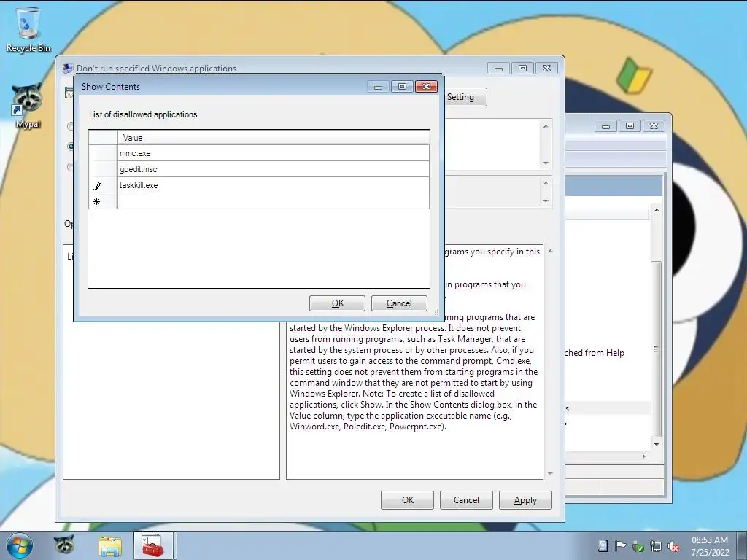This screenshot has width=747, height=560.
Task: Click the Value column header
Action: pyautogui.click(x=274, y=138)
